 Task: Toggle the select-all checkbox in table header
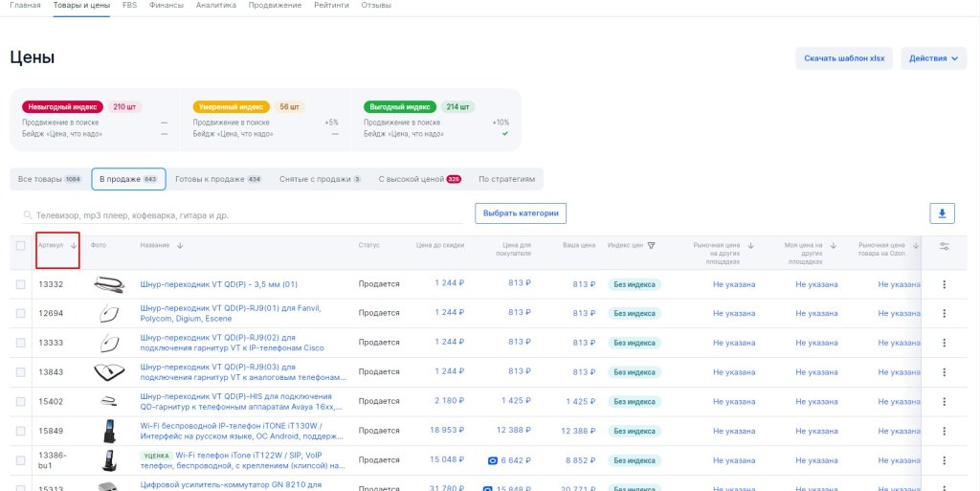tap(21, 246)
